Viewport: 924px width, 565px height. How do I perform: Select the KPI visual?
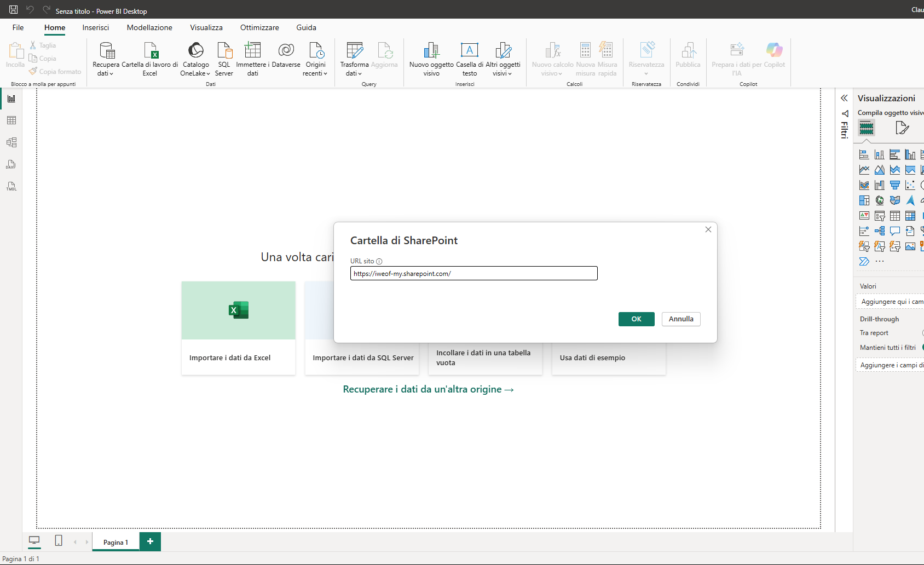click(x=864, y=216)
